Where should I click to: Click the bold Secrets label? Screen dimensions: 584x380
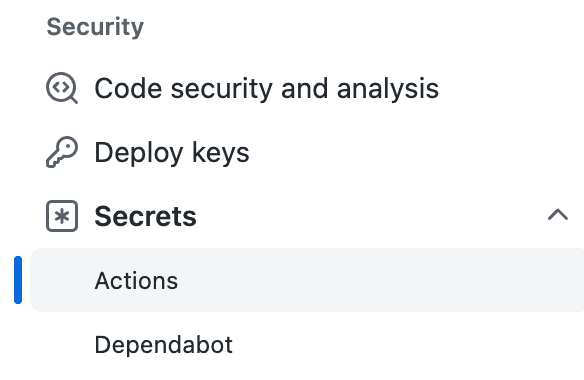coord(146,216)
